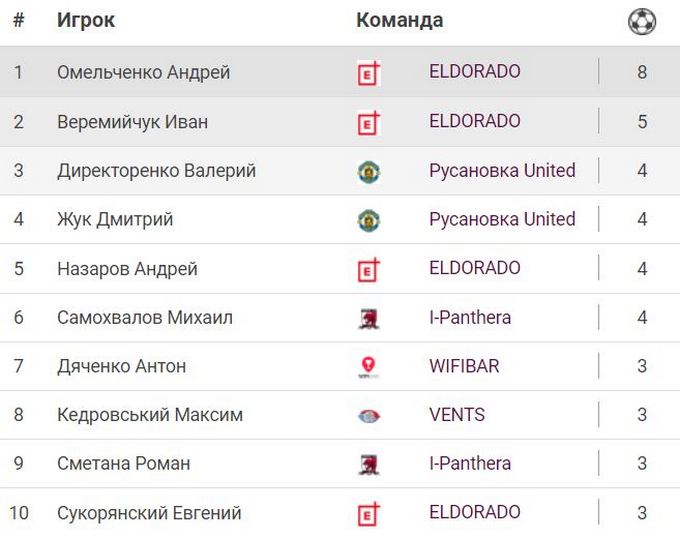Image resolution: width=680 pixels, height=539 pixels.
Task: Open Русановка United link in Жук Дмитрий row
Action: coord(502,219)
